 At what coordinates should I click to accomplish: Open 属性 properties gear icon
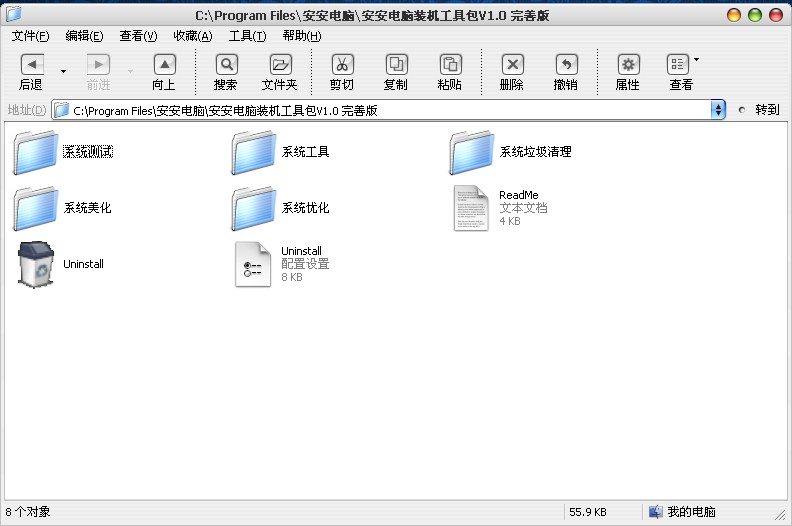click(x=628, y=65)
